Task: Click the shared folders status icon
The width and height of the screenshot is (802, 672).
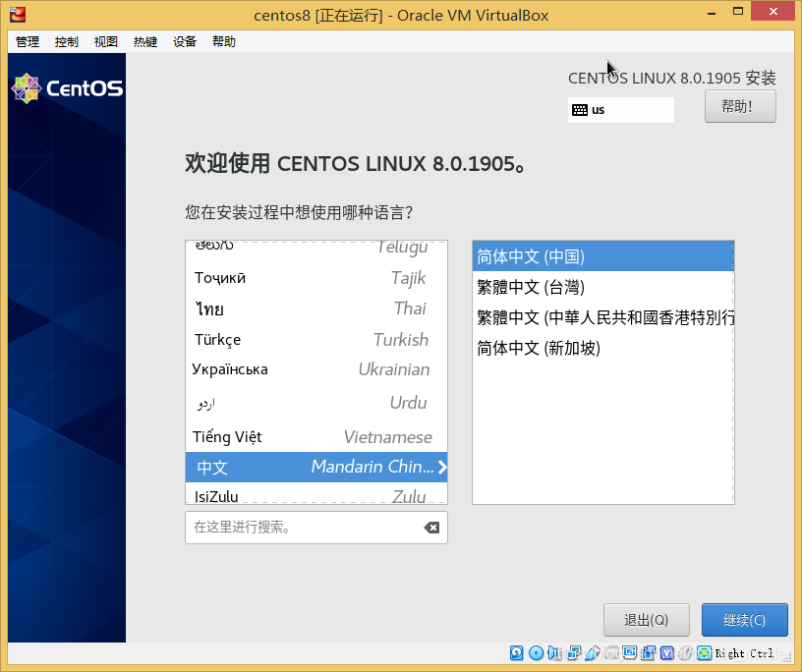Action: [x=611, y=653]
